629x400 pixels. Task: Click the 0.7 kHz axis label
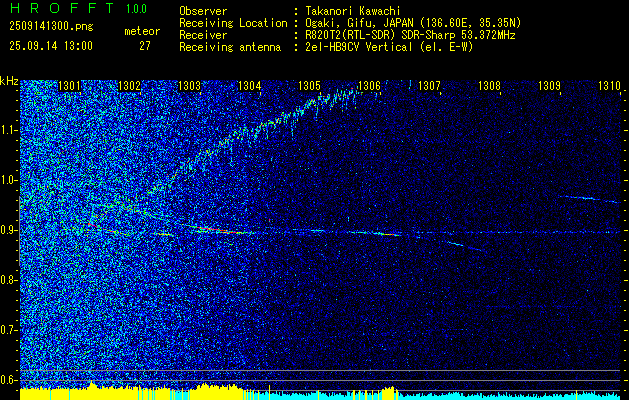tap(8, 330)
